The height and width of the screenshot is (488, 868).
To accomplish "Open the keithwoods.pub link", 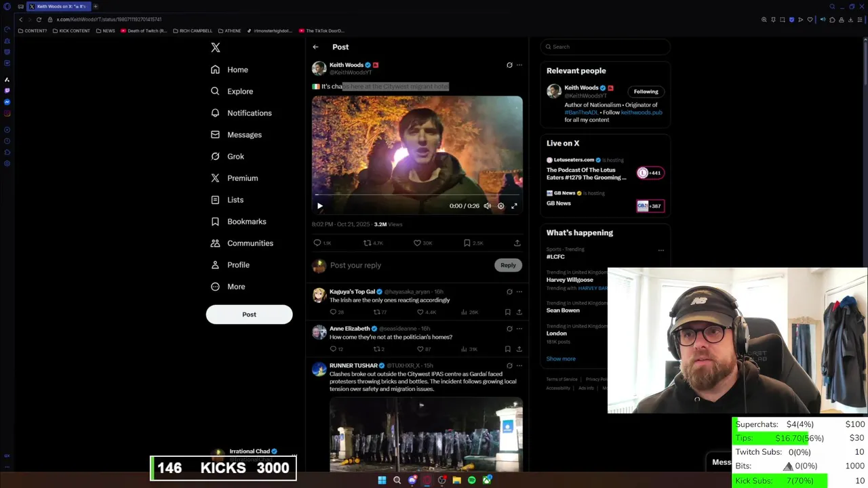I will 642,113.
